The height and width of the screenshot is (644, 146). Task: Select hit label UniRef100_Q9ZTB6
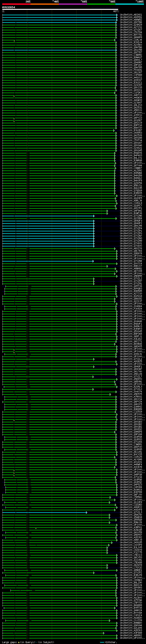tap(131, 22)
